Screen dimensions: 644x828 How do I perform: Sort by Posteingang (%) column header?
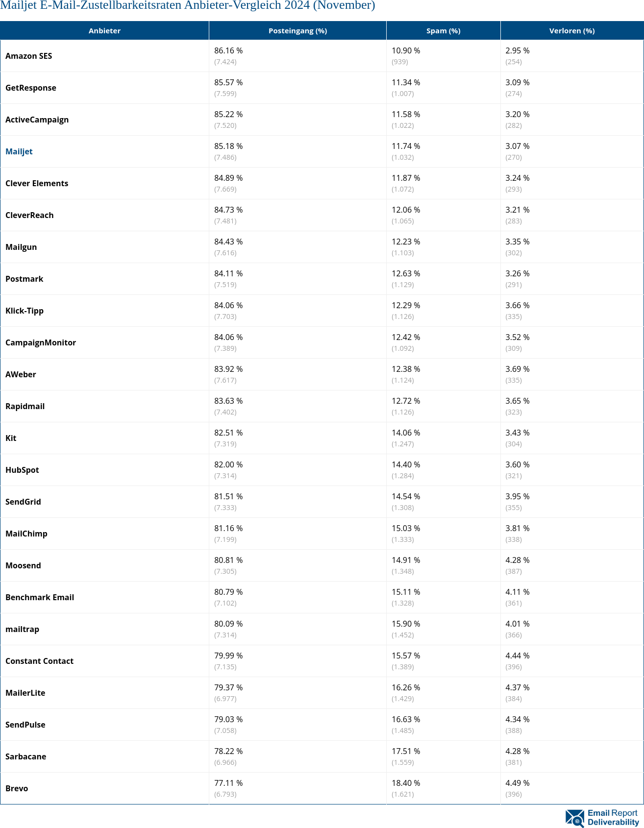297,31
